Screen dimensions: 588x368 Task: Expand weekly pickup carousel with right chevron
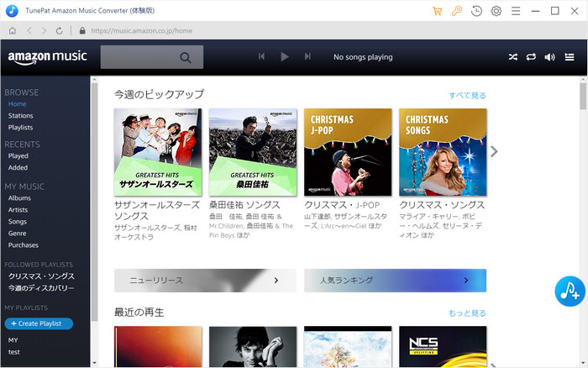[x=494, y=151]
